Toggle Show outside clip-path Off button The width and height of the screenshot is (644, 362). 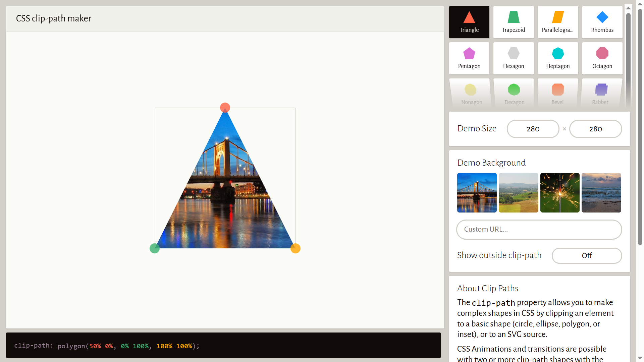coord(587,255)
